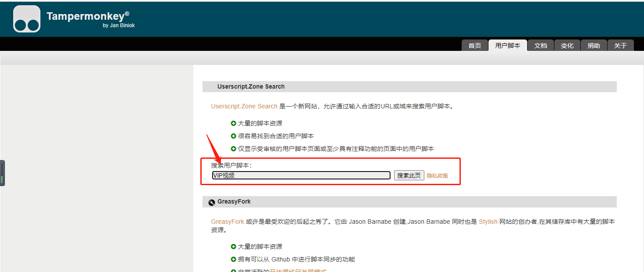This screenshot has height=272, width=644.
Task: Click the 搜索此页 button
Action: point(409,175)
